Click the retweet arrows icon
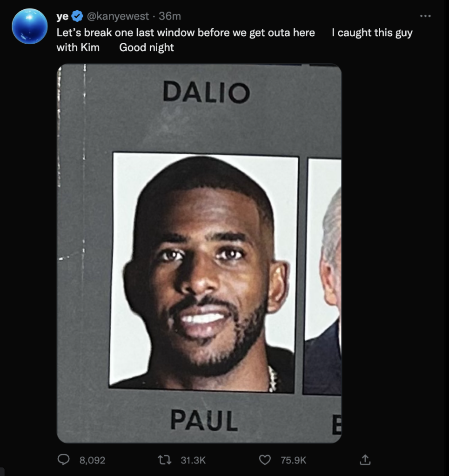The width and height of the screenshot is (449, 476). 165,460
